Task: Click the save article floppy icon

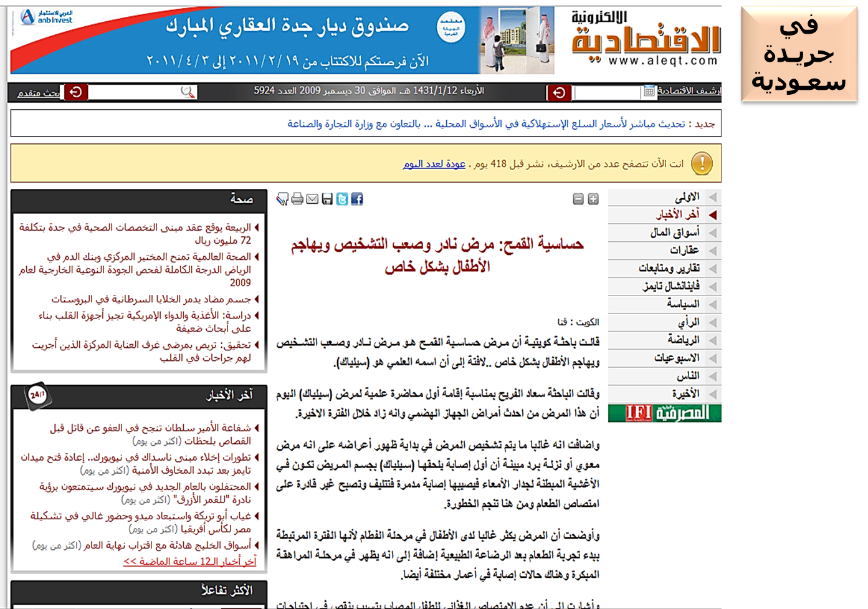Action: 327,199
